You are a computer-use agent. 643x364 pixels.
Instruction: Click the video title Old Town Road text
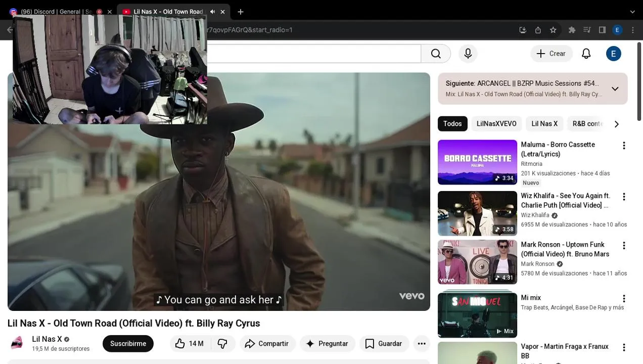pyautogui.click(x=133, y=324)
